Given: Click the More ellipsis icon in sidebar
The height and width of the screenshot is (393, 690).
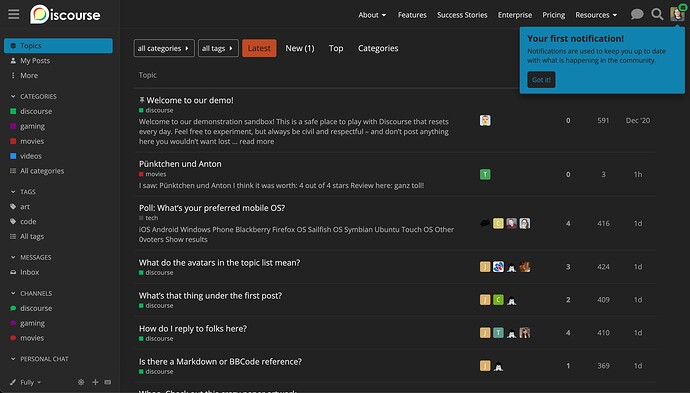Looking at the screenshot, I should coord(13,75).
